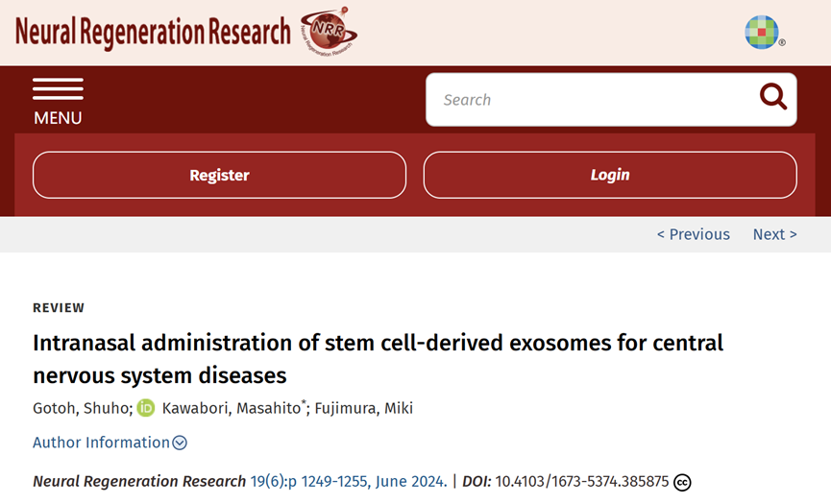This screenshot has height=504, width=831.
Task: Open the Neural Regeneration Research title logo
Action: [153, 33]
